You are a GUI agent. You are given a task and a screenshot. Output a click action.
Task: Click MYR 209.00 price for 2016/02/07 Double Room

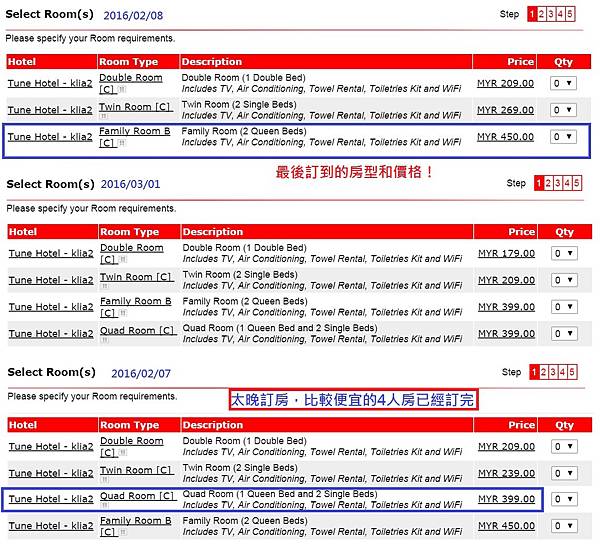coord(507,447)
